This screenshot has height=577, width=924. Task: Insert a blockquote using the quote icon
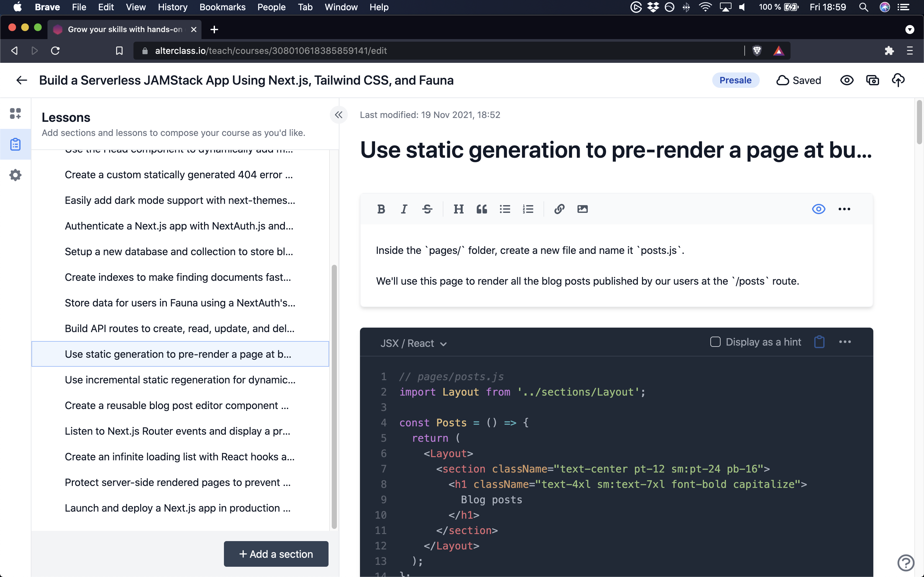tap(482, 209)
